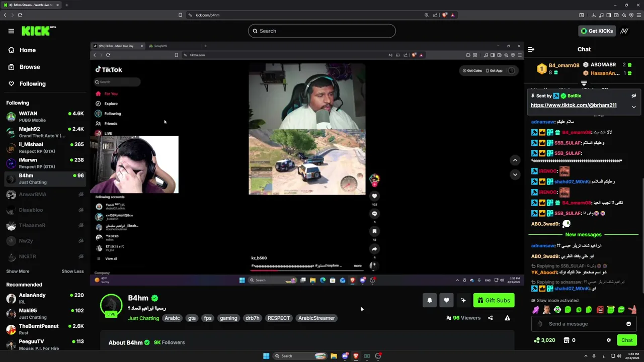Screen dimensions: 644x362
Task: Bookmark this page via address bar icon
Action: [x=180, y=15]
